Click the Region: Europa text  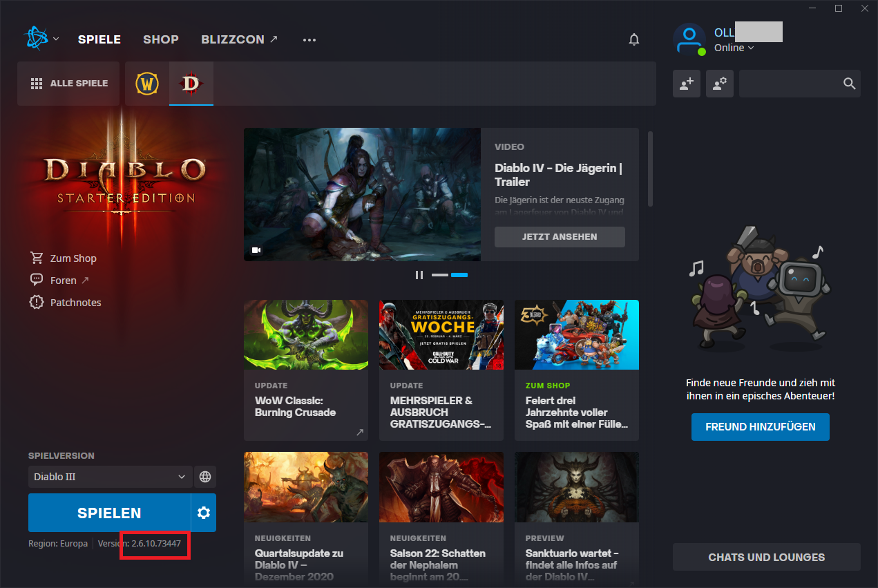[58, 544]
